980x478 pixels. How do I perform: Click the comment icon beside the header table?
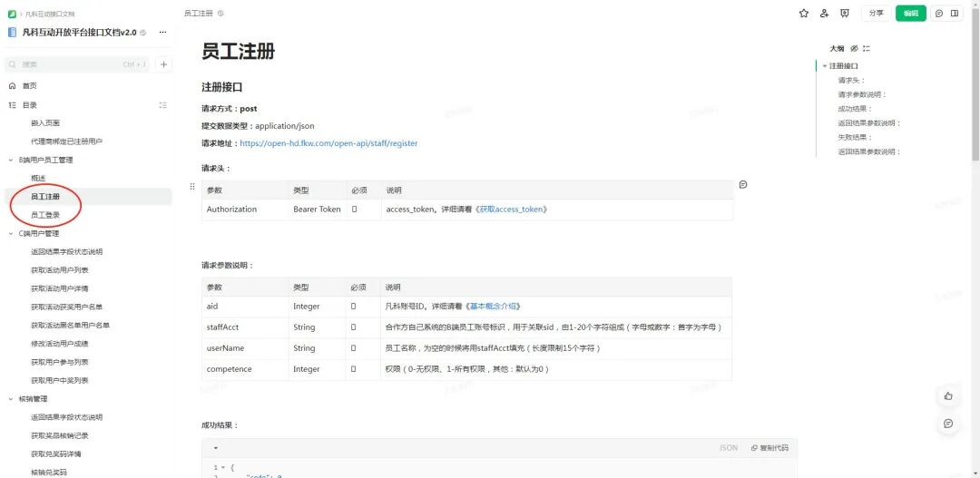(x=742, y=184)
